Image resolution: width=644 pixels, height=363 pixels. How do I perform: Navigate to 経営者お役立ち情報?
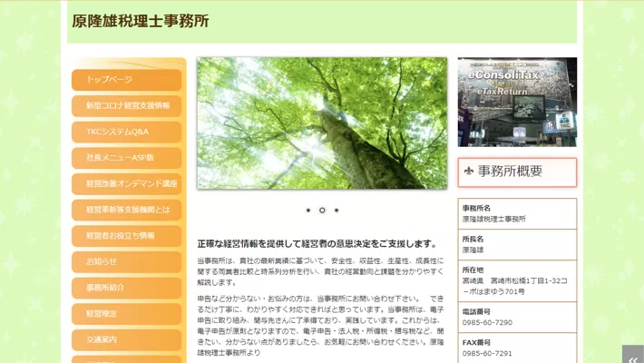pos(126,236)
